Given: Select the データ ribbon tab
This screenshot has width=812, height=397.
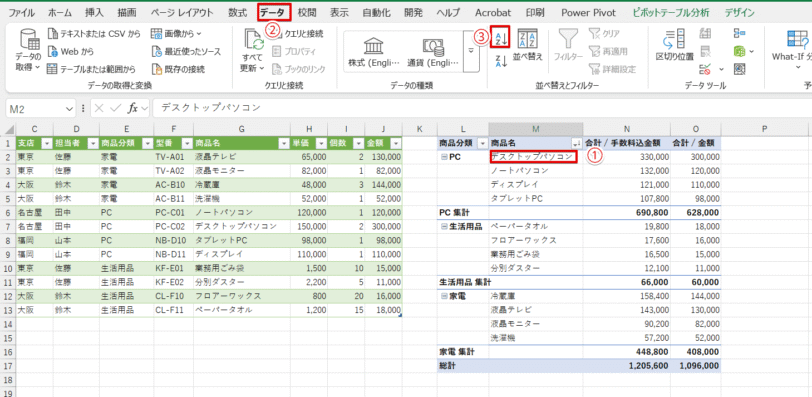Looking at the screenshot, I should tap(275, 12).
